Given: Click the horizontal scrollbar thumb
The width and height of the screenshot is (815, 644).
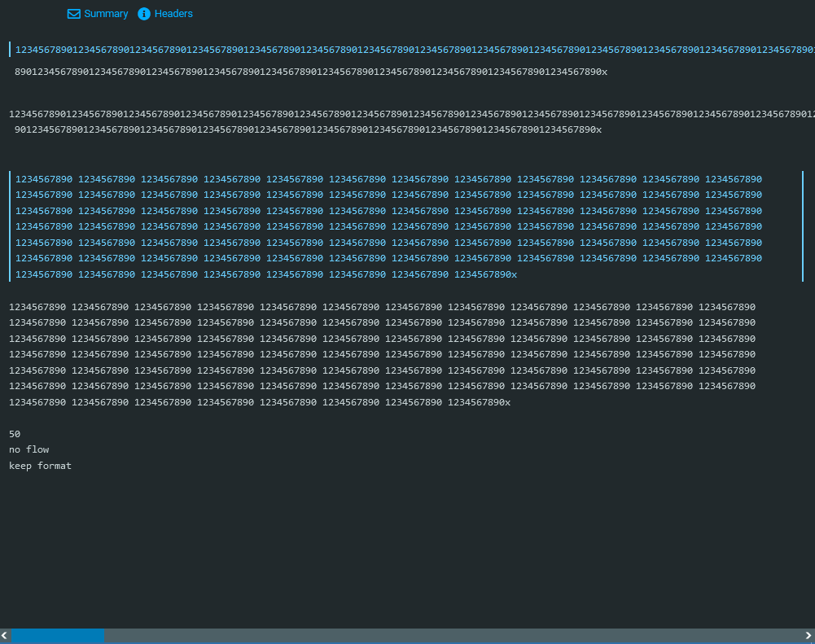Looking at the screenshot, I should [59, 635].
